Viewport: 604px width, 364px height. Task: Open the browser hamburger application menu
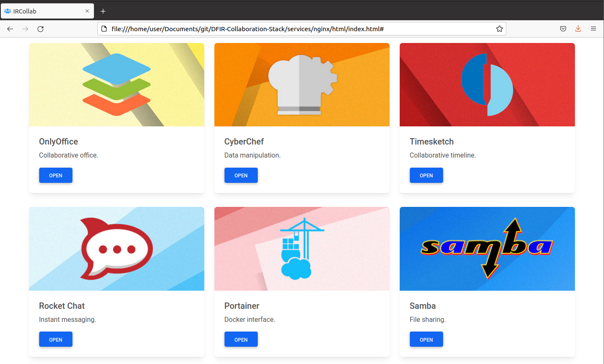point(593,29)
